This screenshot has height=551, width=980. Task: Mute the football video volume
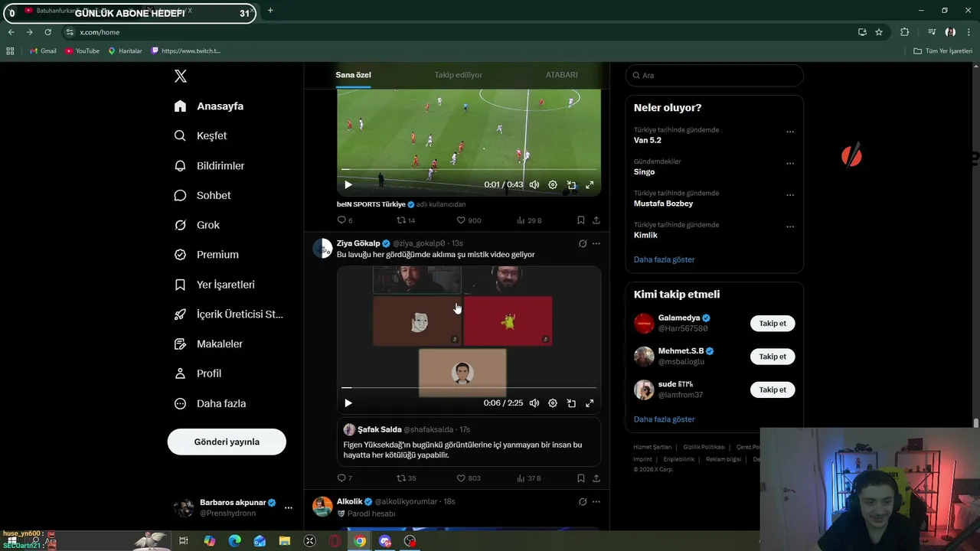pyautogui.click(x=534, y=184)
